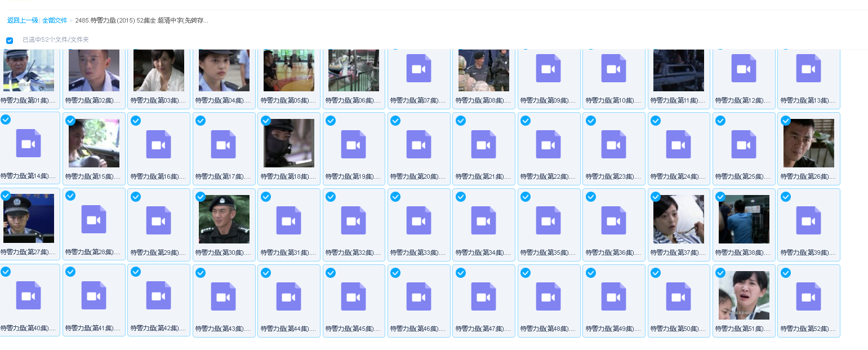Open thumbnail of episode 第01集
868x350 pixels.
click(28, 70)
